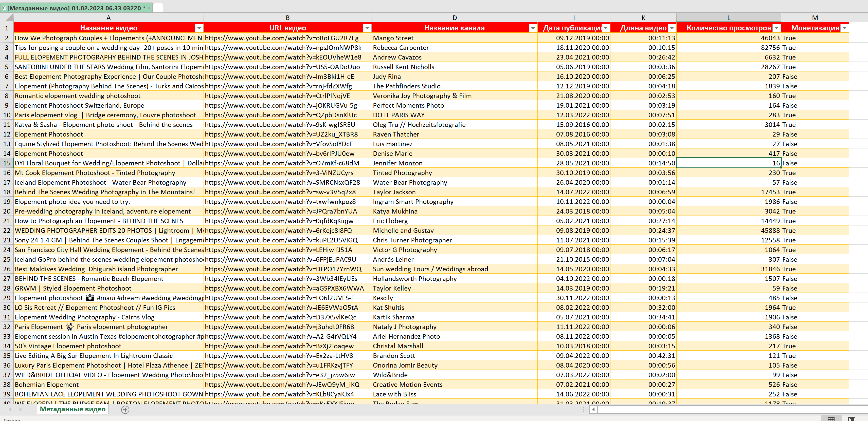Open the filter on Название видео column
This screenshot has width=868, height=421.
point(199,28)
